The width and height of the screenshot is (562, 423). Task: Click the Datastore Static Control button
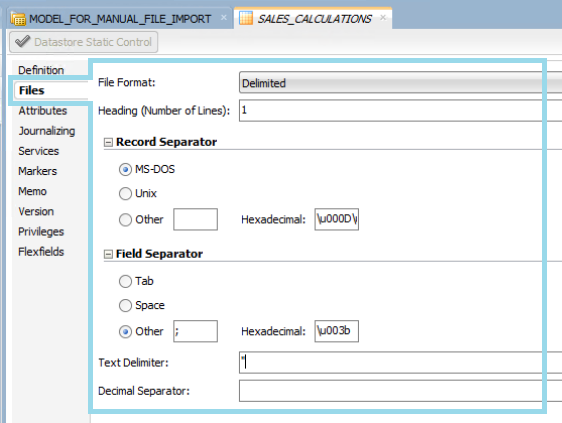[x=84, y=42]
